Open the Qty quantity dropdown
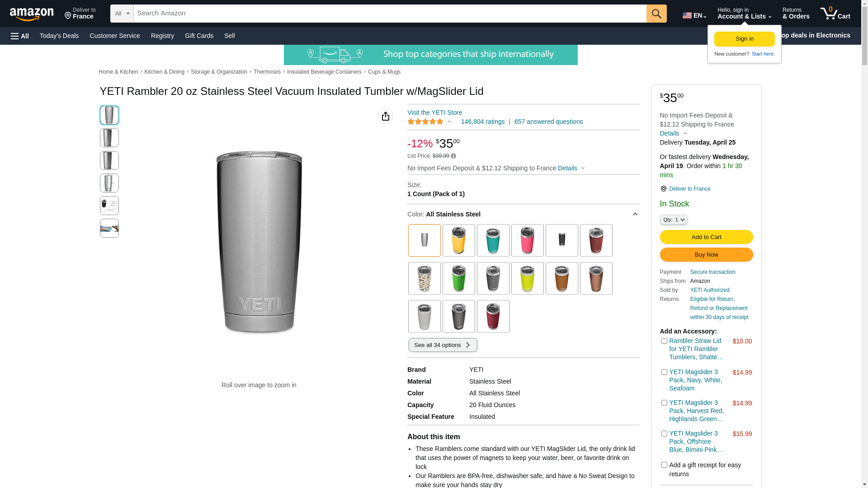The width and height of the screenshot is (868, 488). [x=674, y=220]
